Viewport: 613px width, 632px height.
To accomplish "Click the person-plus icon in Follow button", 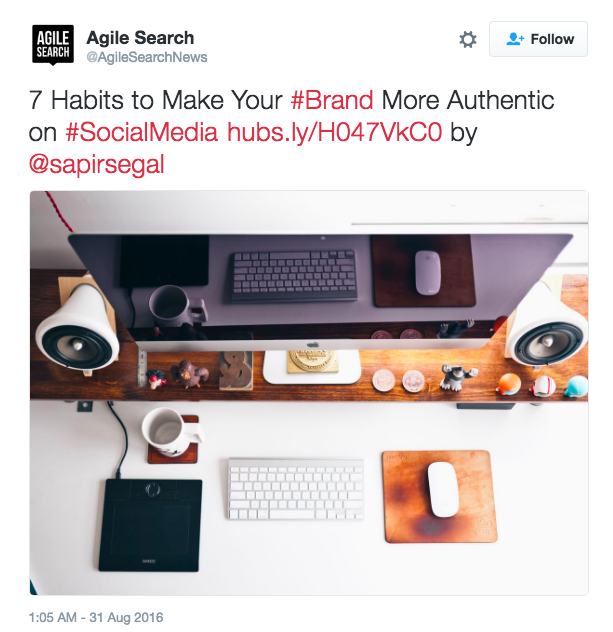I will pos(515,39).
